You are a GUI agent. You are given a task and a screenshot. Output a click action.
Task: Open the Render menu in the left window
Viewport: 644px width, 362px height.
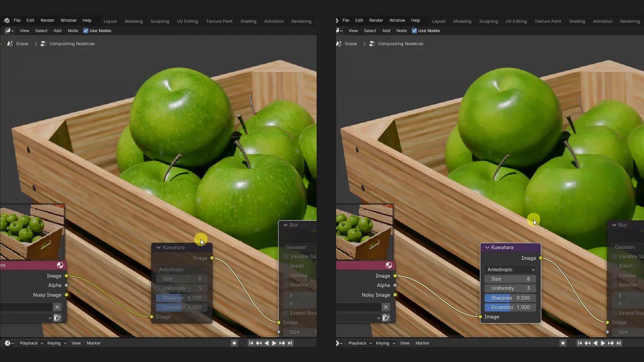[47, 21]
